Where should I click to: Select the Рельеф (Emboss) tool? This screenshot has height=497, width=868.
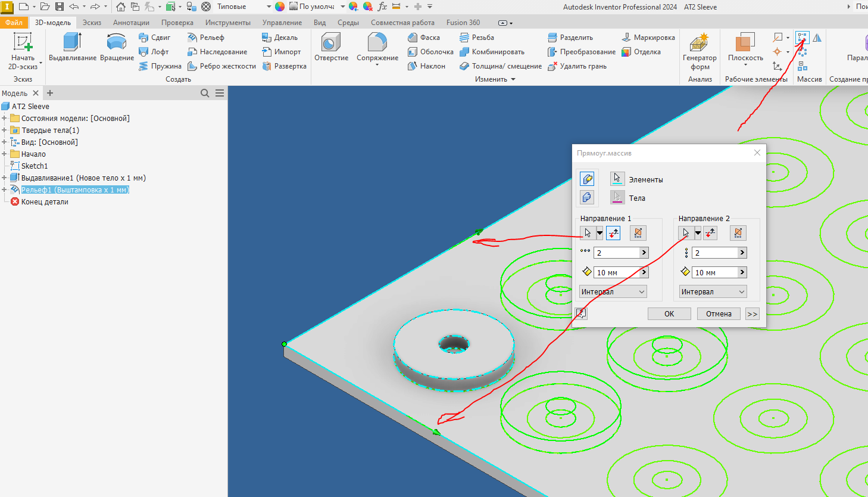click(x=208, y=37)
